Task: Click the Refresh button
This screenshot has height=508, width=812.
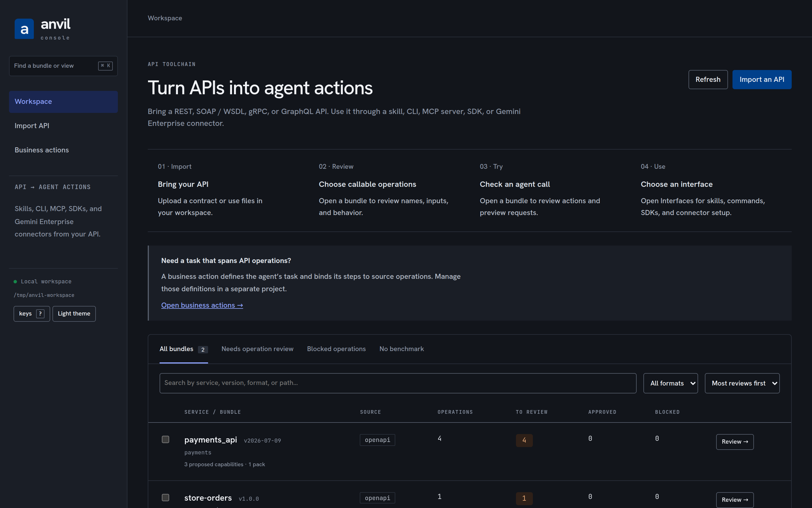Action: 708,80
